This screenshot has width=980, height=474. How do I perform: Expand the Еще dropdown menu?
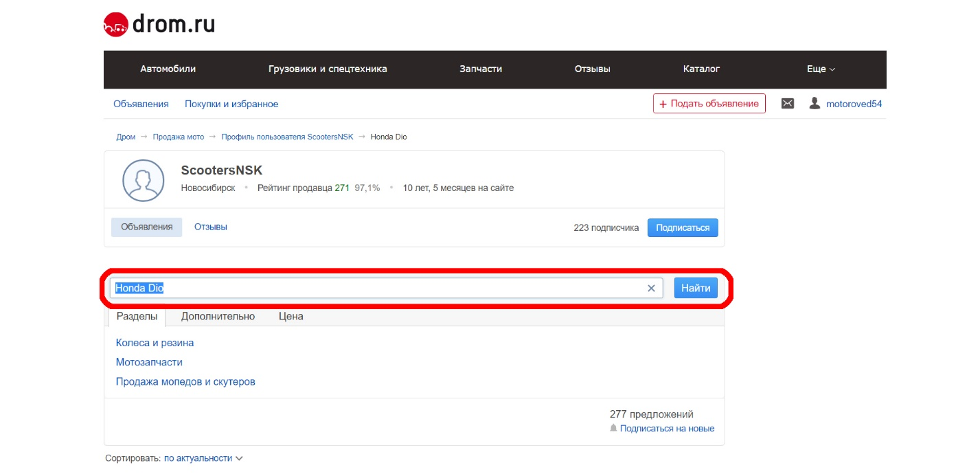coord(821,69)
